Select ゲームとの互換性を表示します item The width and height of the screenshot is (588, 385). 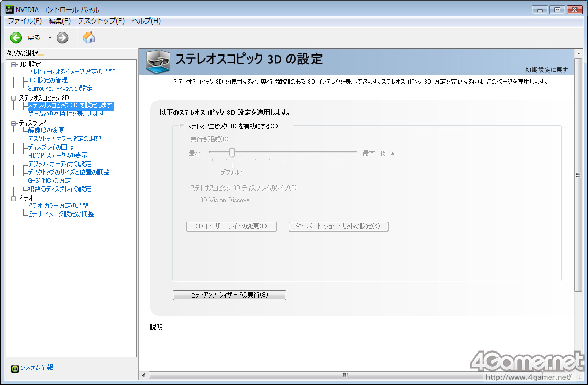pos(65,113)
